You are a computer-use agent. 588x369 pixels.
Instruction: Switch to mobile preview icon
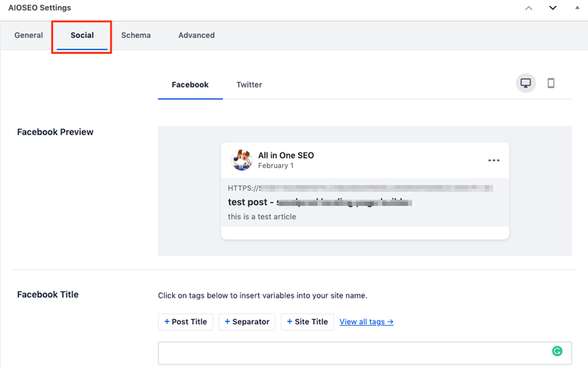(x=551, y=83)
